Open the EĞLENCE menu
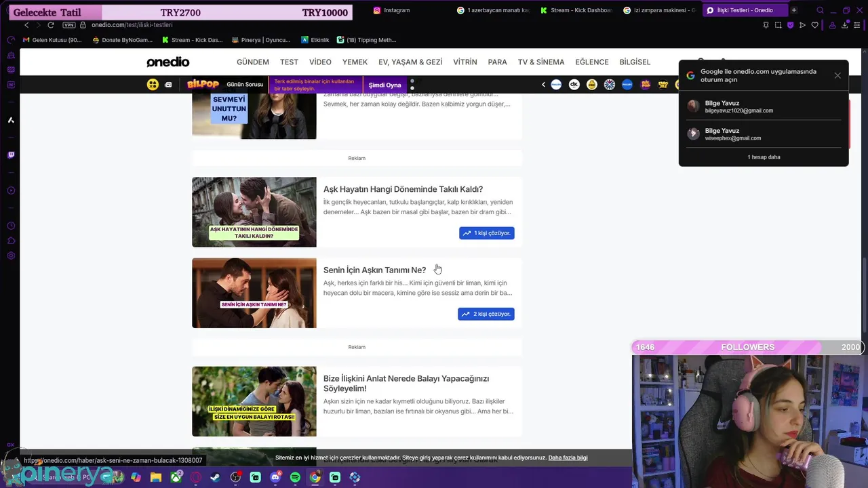The height and width of the screenshot is (488, 868). click(592, 62)
